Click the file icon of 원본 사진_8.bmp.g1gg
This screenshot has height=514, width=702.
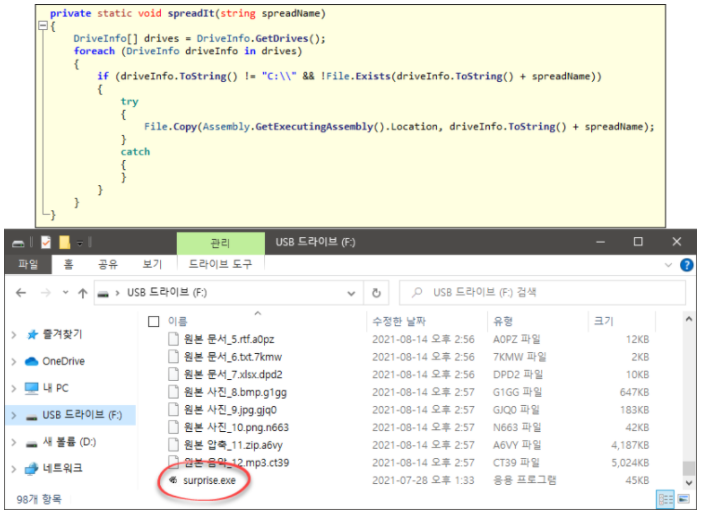click(x=173, y=392)
